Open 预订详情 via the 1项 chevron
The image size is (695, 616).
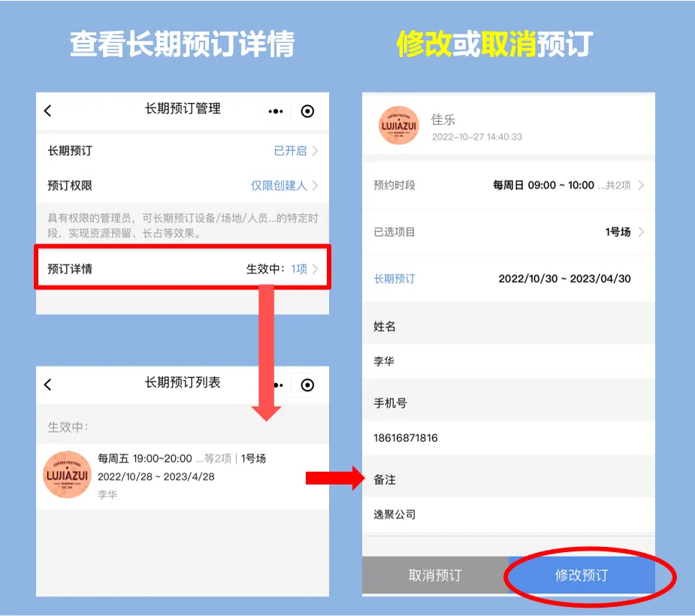click(x=315, y=269)
